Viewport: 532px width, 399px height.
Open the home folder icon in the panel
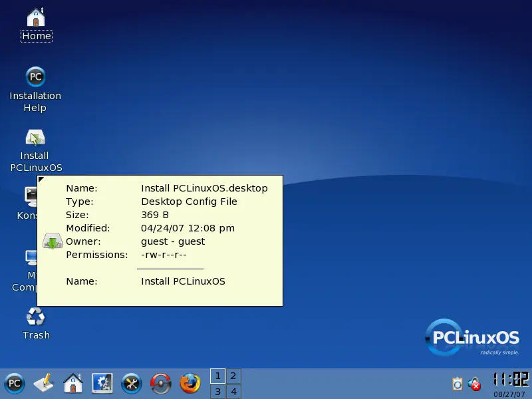coord(73,384)
